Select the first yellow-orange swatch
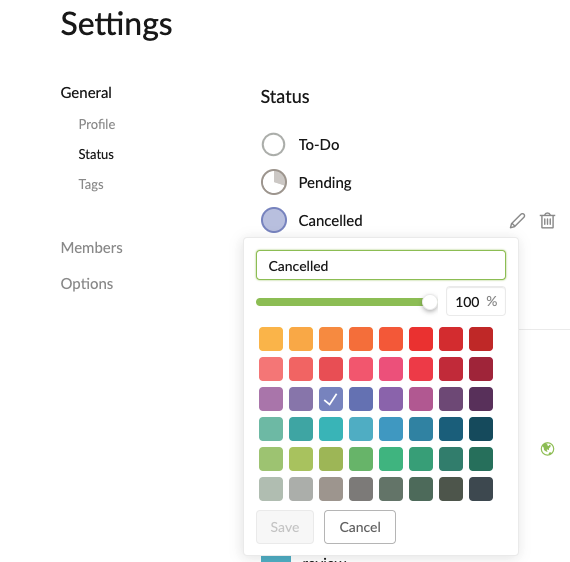The width and height of the screenshot is (570, 562). point(271,339)
